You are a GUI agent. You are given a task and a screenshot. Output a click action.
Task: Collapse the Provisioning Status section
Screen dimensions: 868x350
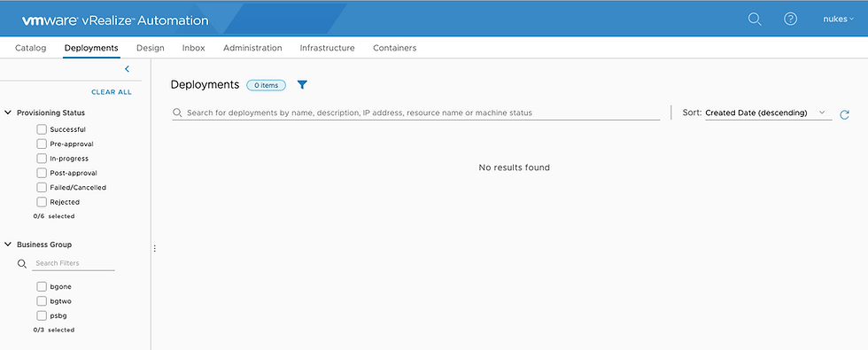tap(8, 113)
